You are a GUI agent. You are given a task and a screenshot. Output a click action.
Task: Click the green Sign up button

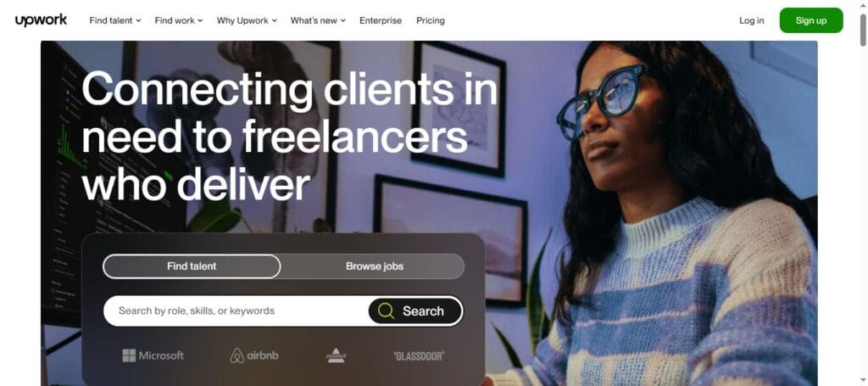(811, 20)
